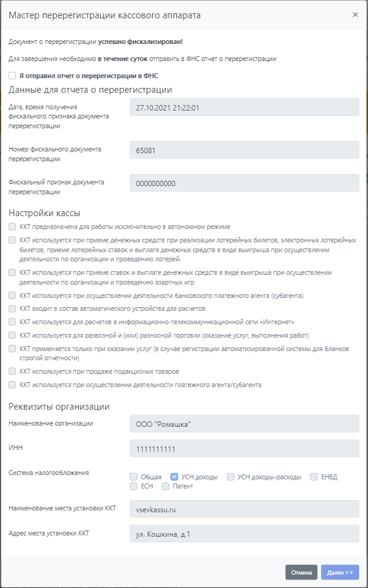Check the 'Патент' taxation option
Viewport: 368px width, 588px height.
(165, 487)
